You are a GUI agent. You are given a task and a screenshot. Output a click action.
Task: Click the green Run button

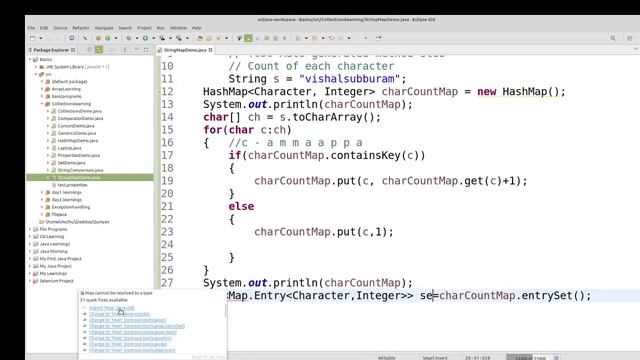click(145, 38)
